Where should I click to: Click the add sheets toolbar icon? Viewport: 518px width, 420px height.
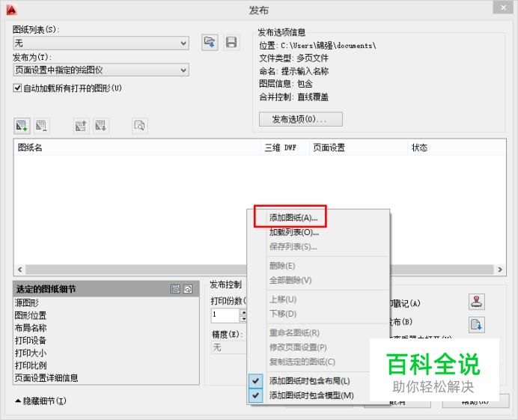pyautogui.click(x=22, y=126)
